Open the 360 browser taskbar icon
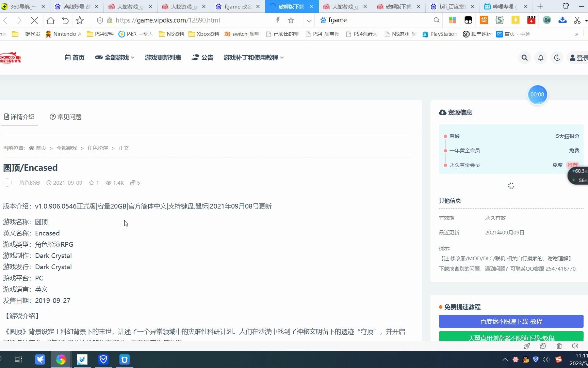The height and width of the screenshot is (368, 588). [61, 359]
